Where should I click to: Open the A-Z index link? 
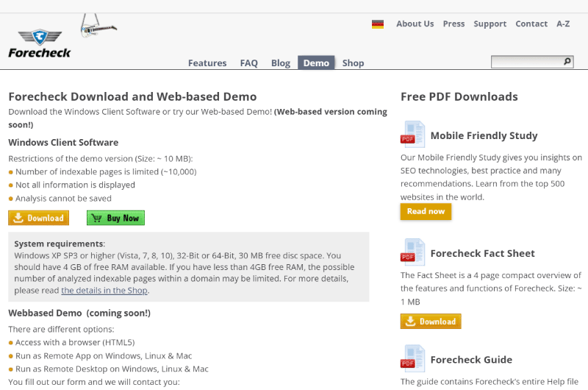point(563,24)
